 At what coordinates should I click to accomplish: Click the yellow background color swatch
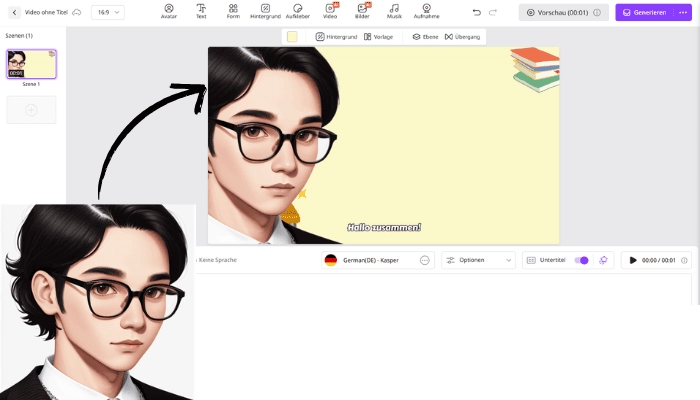coord(292,36)
